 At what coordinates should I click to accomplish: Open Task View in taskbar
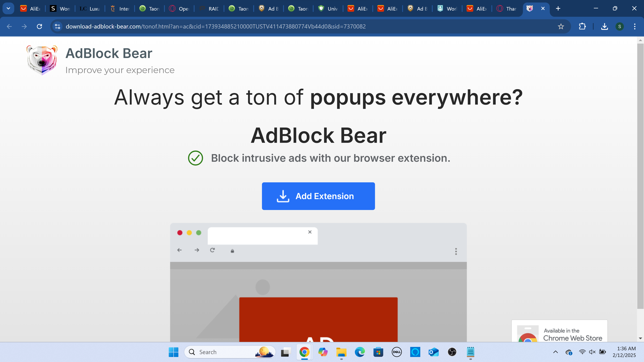click(286, 352)
